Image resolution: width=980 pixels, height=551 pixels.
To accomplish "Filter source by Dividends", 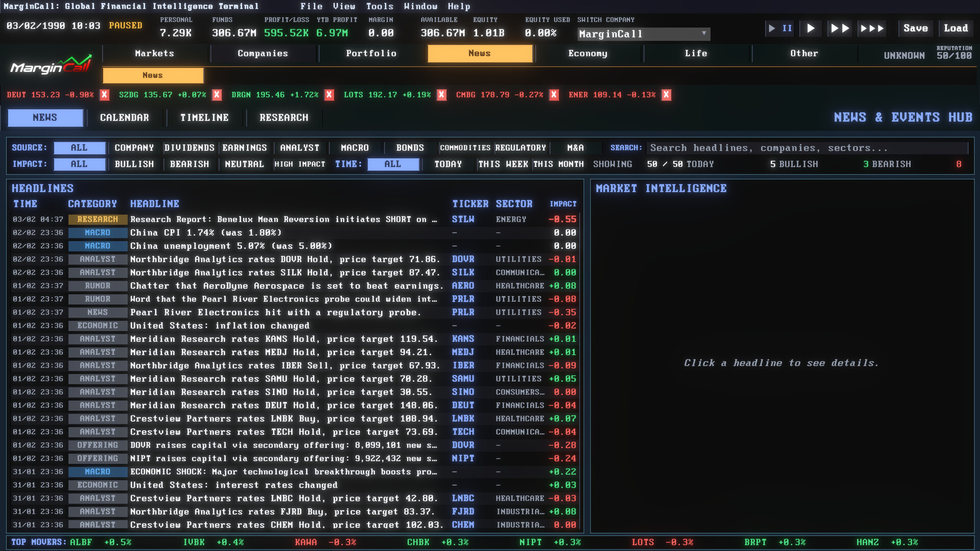I will pos(189,148).
